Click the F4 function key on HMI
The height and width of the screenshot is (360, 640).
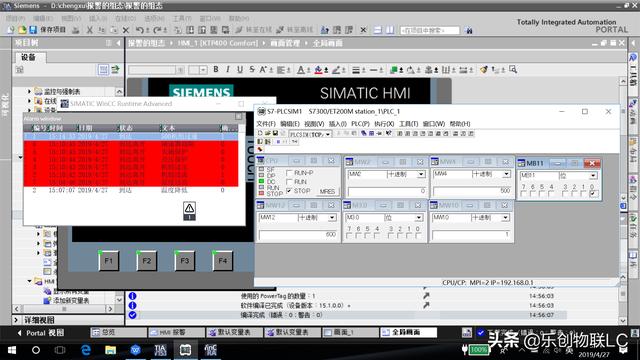222,260
